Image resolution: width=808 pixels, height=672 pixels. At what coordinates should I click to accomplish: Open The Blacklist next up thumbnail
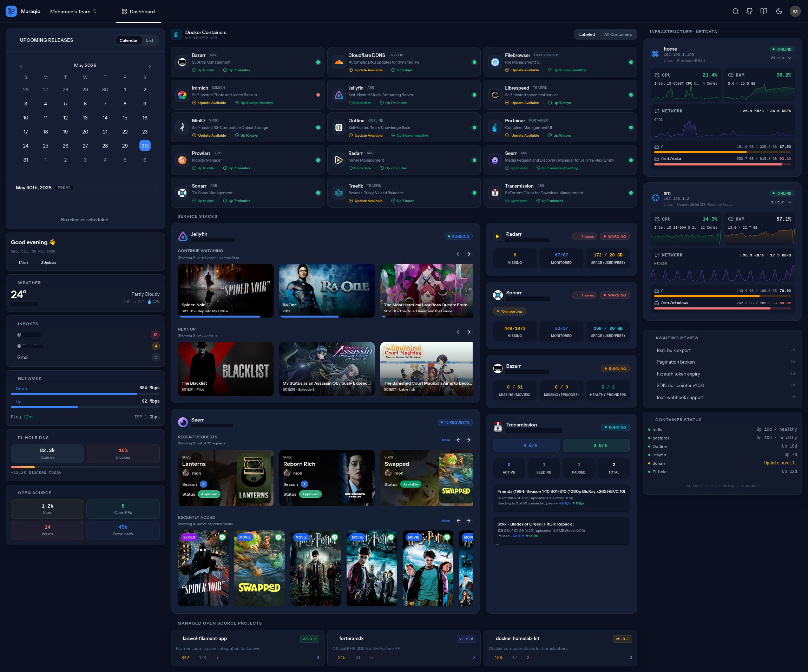pos(225,369)
